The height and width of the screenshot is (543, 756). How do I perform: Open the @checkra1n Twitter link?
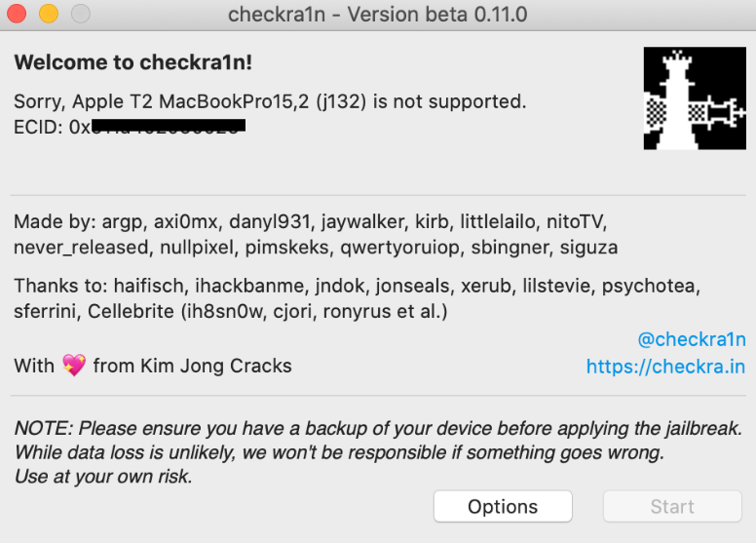[x=692, y=339]
